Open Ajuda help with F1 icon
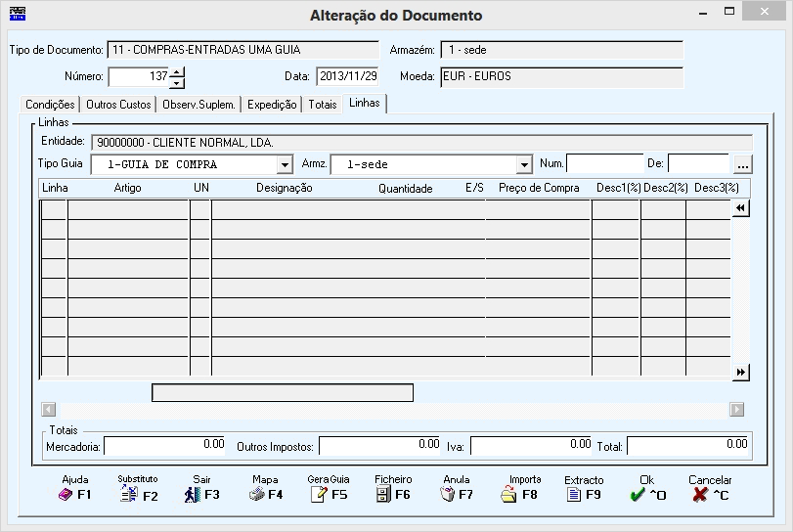The width and height of the screenshot is (793, 532). (66, 495)
